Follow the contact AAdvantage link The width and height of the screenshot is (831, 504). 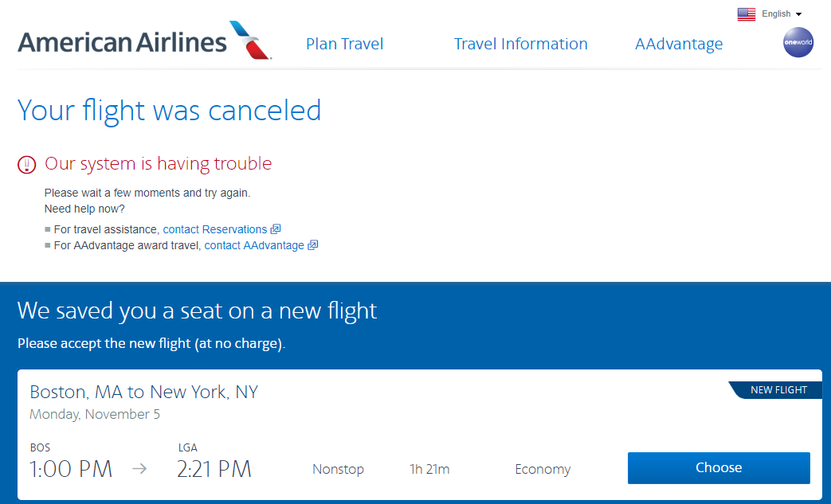pyautogui.click(x=254, y=245)
